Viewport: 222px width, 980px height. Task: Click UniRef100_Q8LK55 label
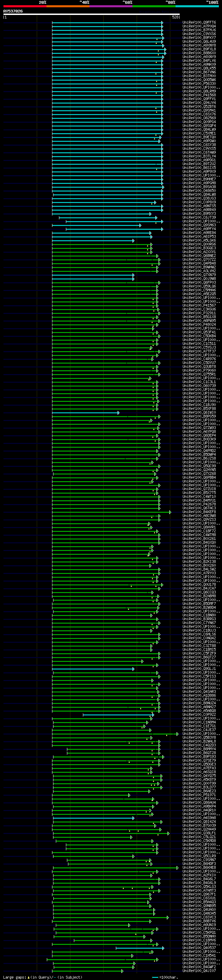(x=199, y=68)
